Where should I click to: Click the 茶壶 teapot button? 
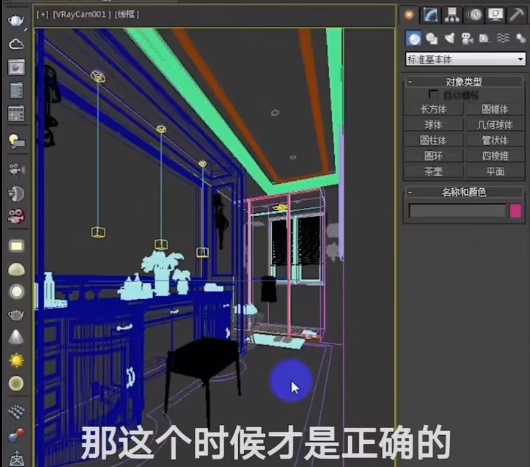(434, 171)
